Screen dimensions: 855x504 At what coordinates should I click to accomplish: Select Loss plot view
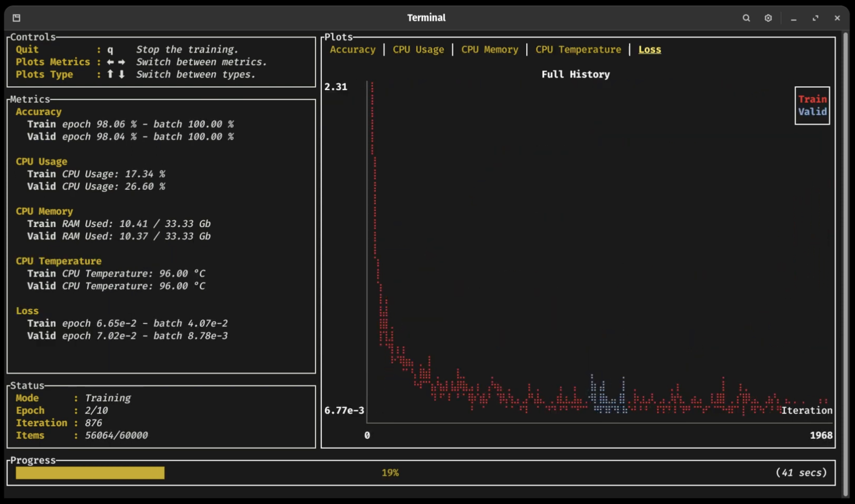click(650, 49)
